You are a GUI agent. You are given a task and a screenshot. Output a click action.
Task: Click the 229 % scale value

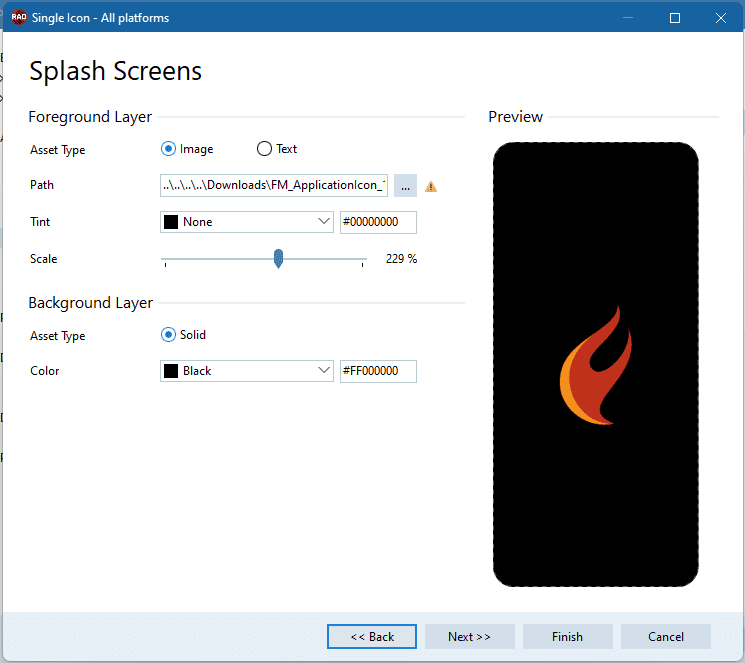click(x=401, y=259)
